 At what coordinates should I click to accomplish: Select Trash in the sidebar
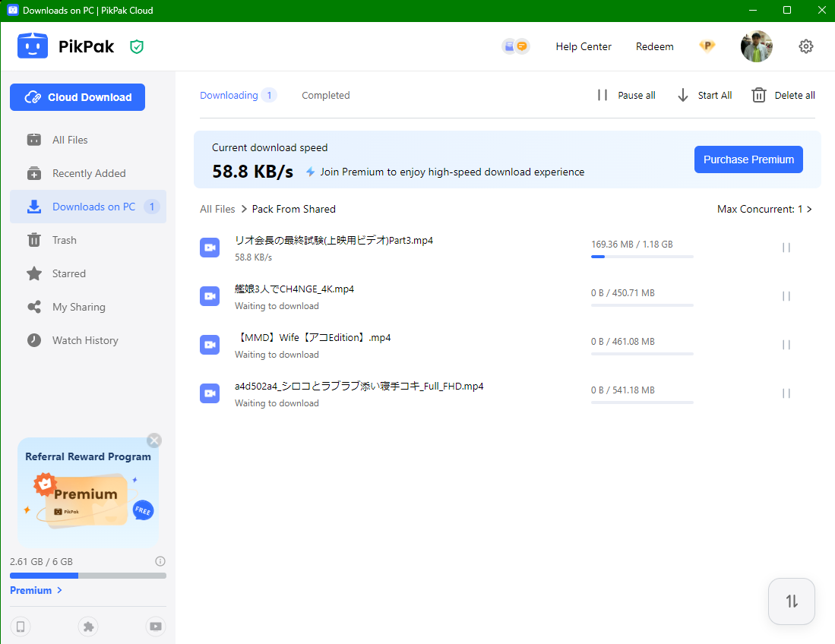point(64,240)
